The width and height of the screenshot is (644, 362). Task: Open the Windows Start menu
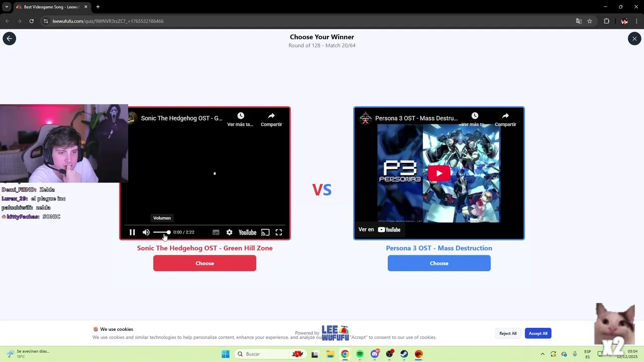(x=225, y=354)
